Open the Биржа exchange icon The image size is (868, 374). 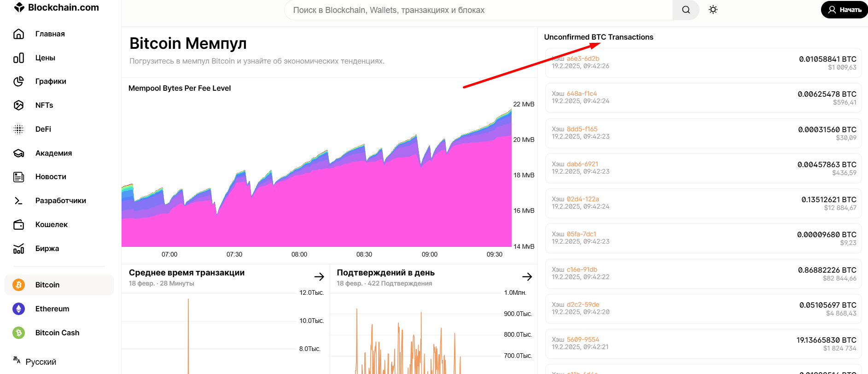coord(19,248)
